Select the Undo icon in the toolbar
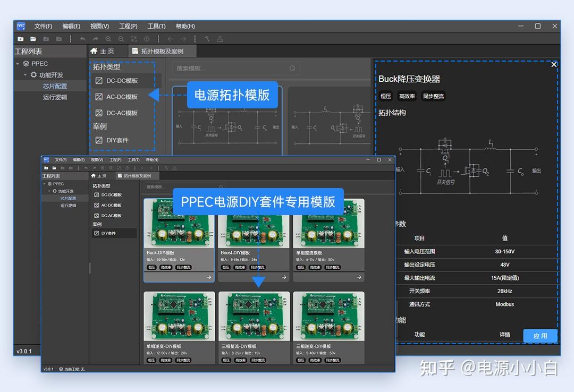The width and height of the screenshot is (574, 392). [83, 38]
